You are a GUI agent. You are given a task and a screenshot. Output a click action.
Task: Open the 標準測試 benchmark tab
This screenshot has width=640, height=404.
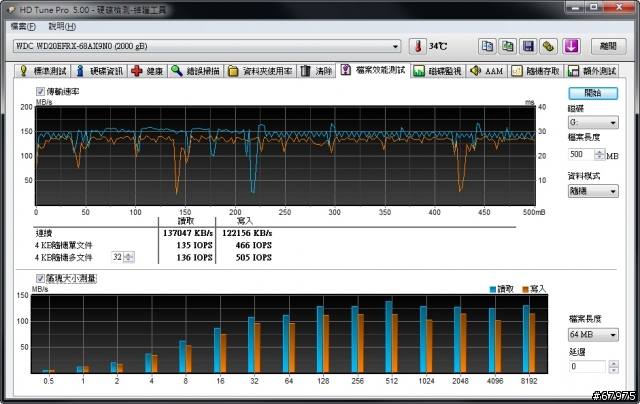pyautogui.click(x=42, y=71)
